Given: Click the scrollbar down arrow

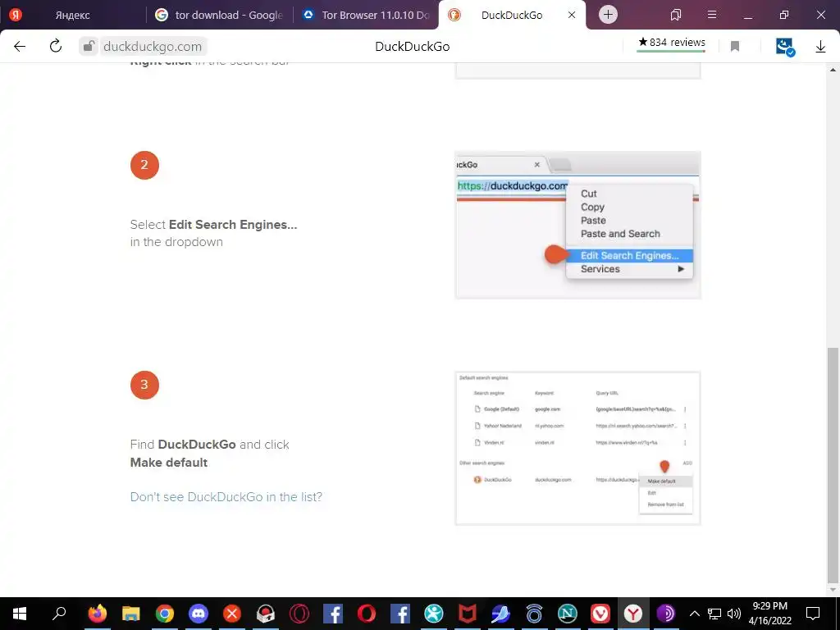Looking at the screenshot, I should click(x=832, y=589).
